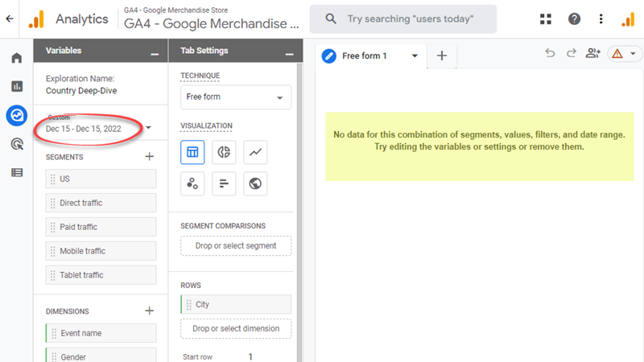Open the Home section in sidebar
644x362 pixels.
[17, 58]
